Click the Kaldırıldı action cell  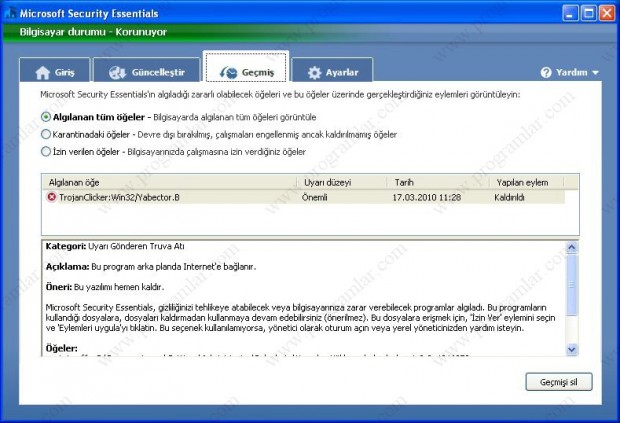point(509,197)
